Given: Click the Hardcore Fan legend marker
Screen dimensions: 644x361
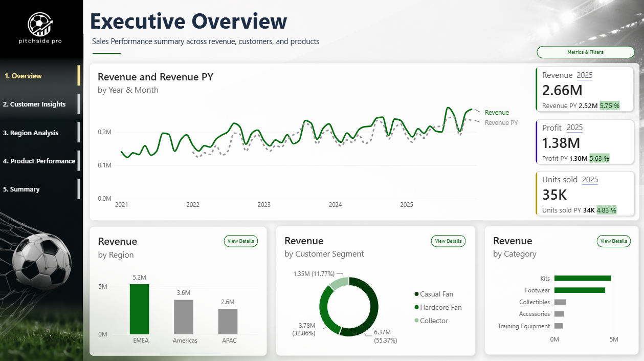Looking at the screenshot, I should point(417,307).
